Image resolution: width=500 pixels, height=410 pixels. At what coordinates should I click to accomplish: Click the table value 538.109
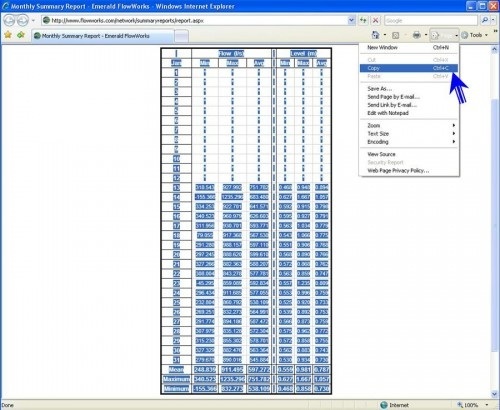[259, 389]
